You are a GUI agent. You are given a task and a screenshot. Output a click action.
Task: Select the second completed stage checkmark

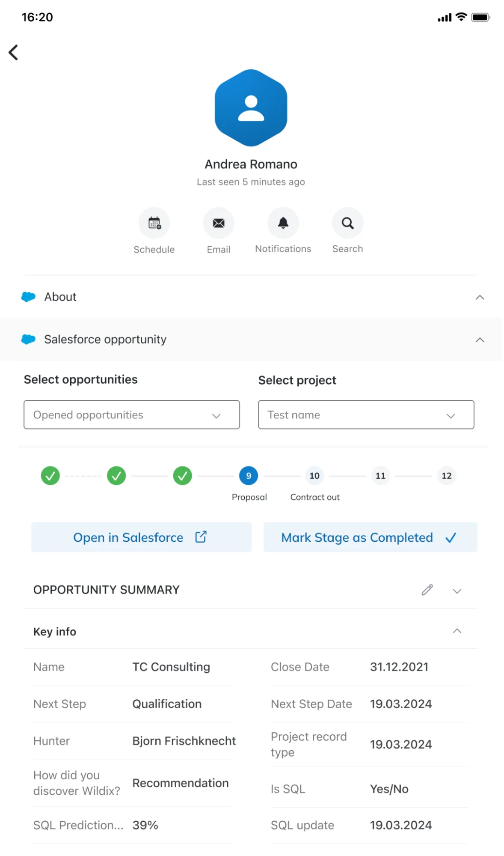116,476
